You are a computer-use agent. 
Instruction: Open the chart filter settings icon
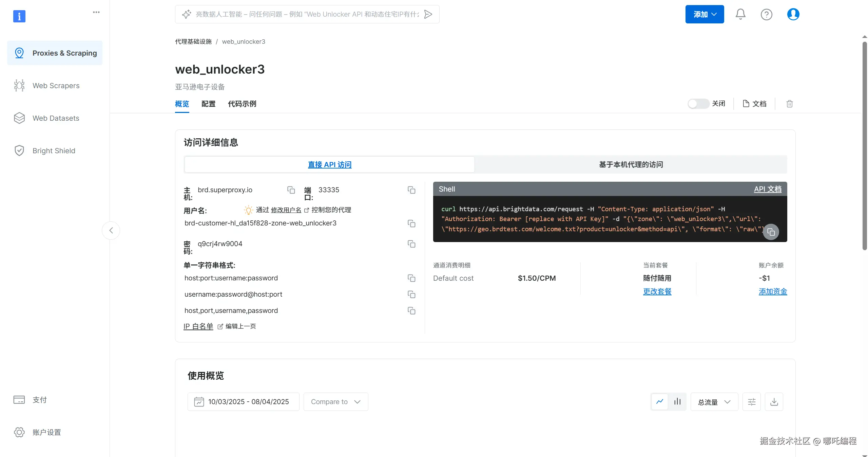[751, 402]
